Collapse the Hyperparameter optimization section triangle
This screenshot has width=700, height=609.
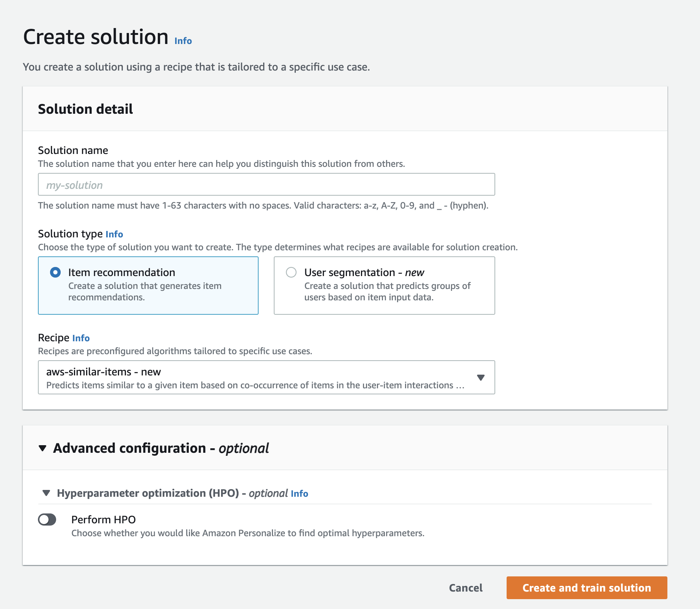[46, 493]
